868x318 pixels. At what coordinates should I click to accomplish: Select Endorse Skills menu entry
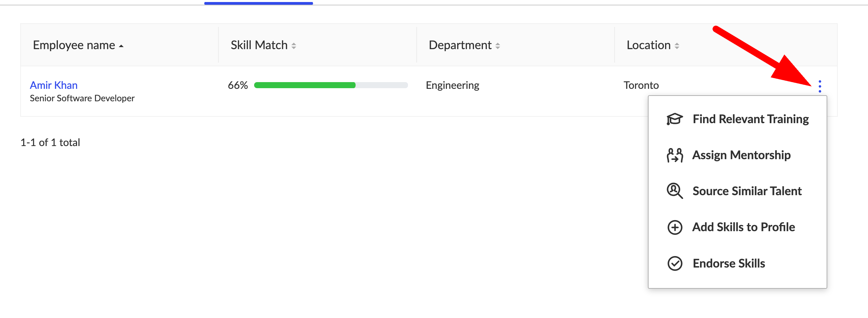pyautogui.click(x=729, y=263)
